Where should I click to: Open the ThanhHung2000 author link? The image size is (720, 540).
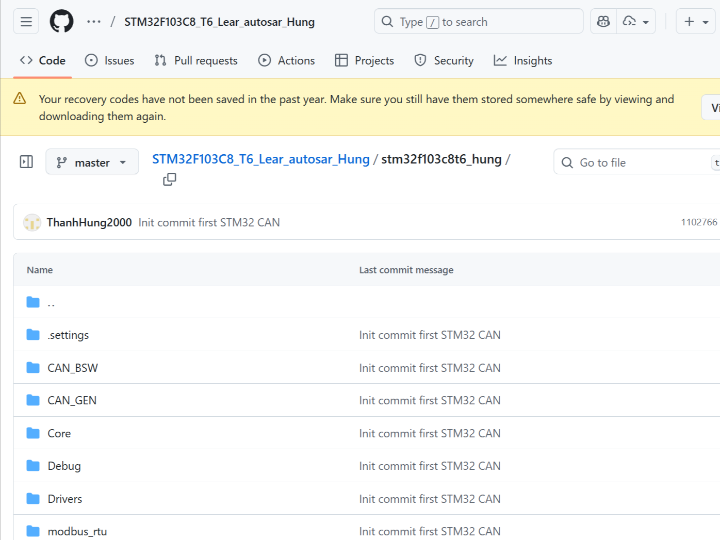point(89,222)
